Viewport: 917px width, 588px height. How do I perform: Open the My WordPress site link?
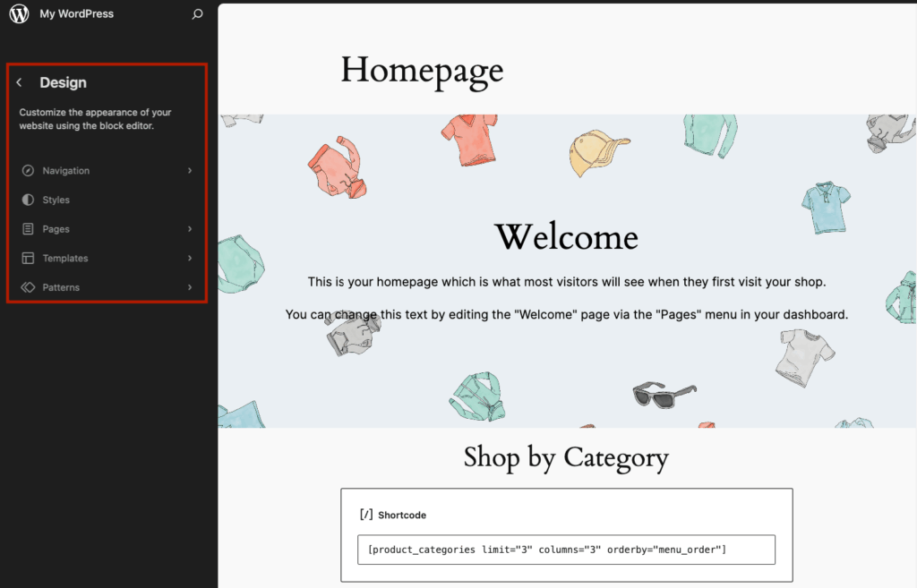76,13
